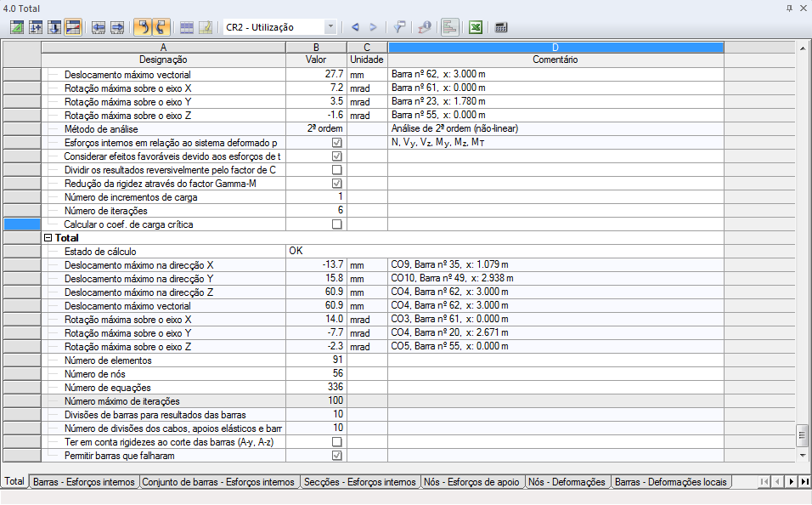Jump to first tab with tab-scroll button

click(764, 482)
